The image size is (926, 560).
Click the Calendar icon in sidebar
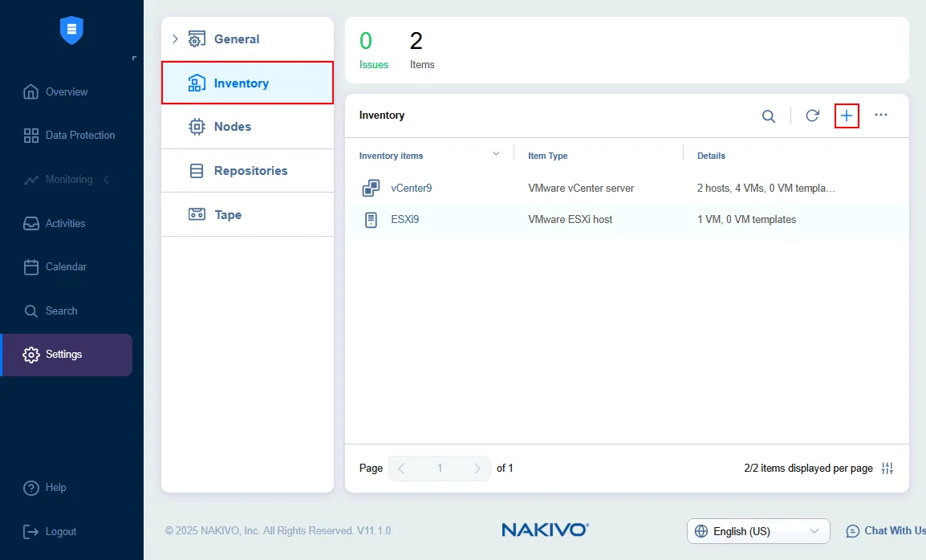30,266
